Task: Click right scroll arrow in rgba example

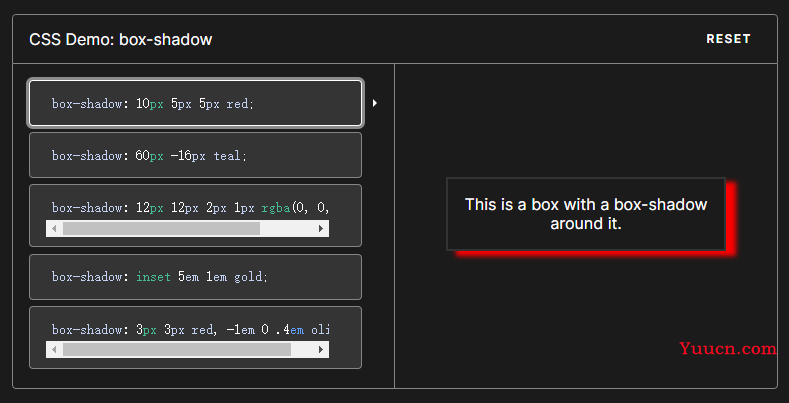Action: click(x=321, y=228)
